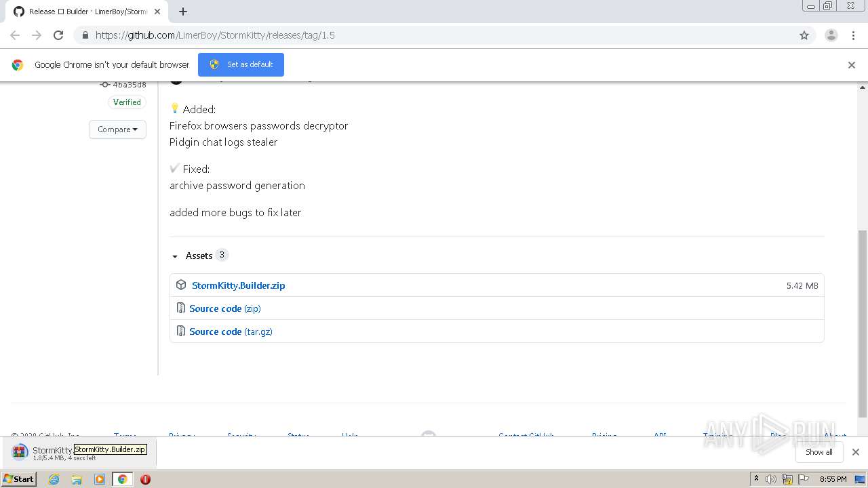Go back using the browser back arrow

pos(15,35)
